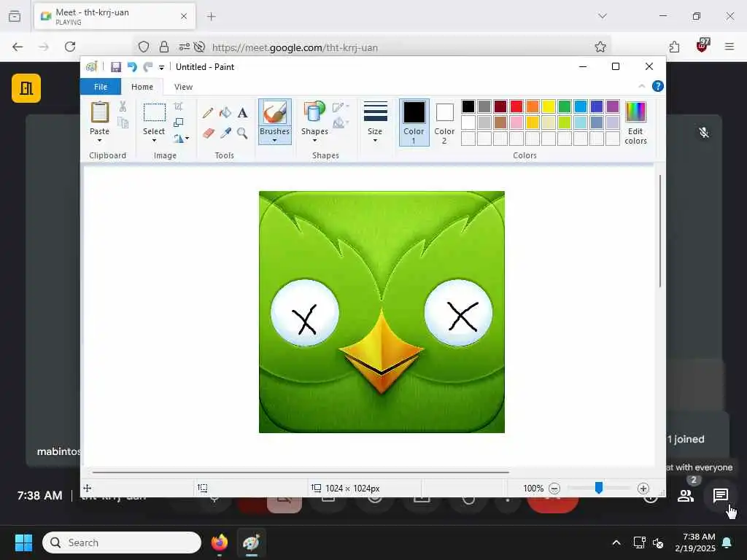Image resolution: width=747 pixels, height=560 pixels.
Task: Click the Brushes tool icon
Action: coord(275,113)
